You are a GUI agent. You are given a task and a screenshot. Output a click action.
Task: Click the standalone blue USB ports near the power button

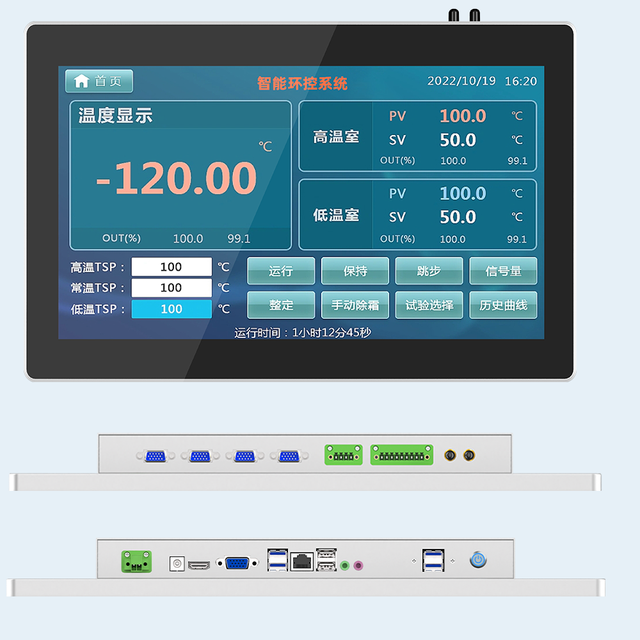[x=433, y=560]
